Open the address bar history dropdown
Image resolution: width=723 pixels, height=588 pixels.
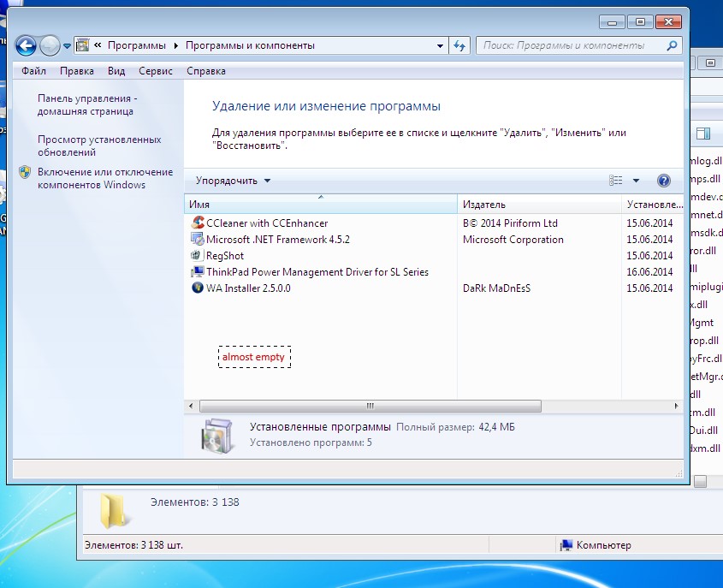[x=440, y=45]
